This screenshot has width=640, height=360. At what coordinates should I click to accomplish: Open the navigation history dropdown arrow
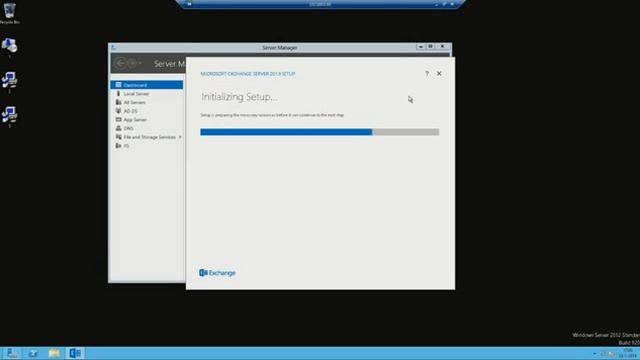click(x=140, y=63)
